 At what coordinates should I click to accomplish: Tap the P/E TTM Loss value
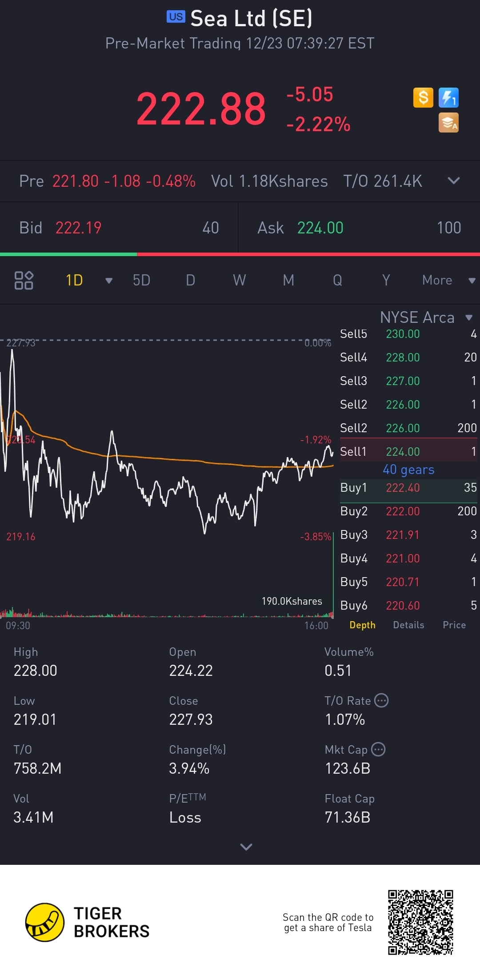(185, 817)
